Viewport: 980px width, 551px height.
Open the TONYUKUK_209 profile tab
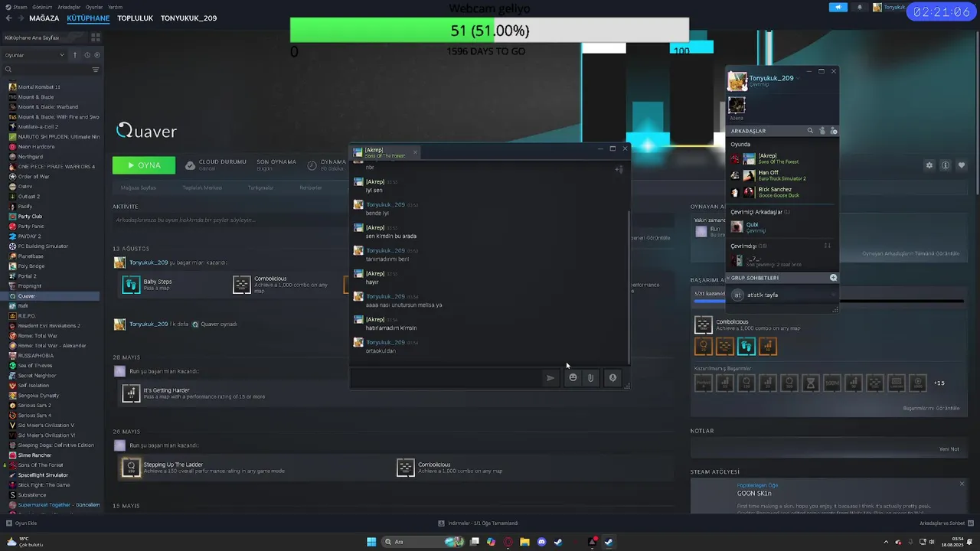(188, 18)
